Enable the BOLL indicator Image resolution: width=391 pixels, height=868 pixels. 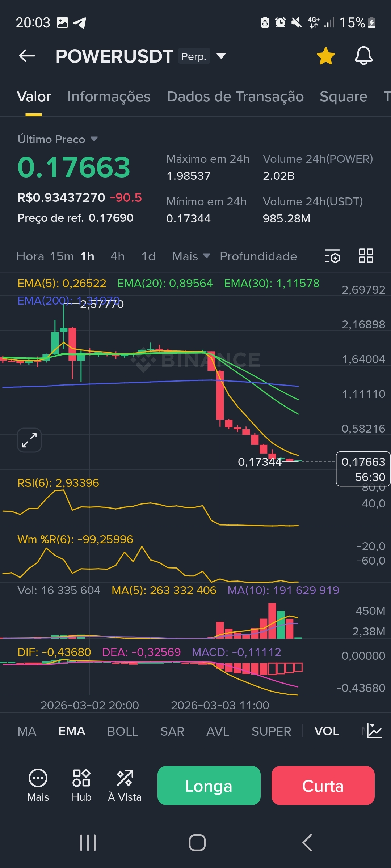click(x=123, y=731)
